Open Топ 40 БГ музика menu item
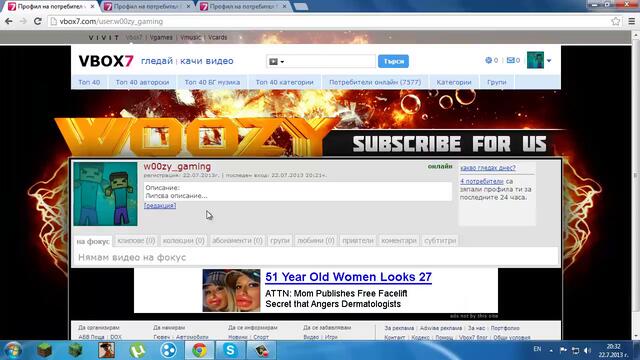The image size is (640, 360). (212, 82)
